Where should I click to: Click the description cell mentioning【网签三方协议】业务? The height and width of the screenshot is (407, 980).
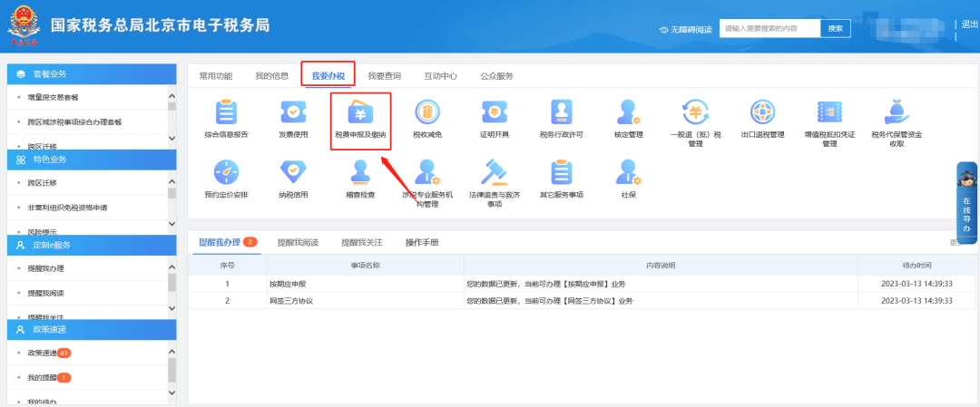pyautogui.click(x=661, y=301)
